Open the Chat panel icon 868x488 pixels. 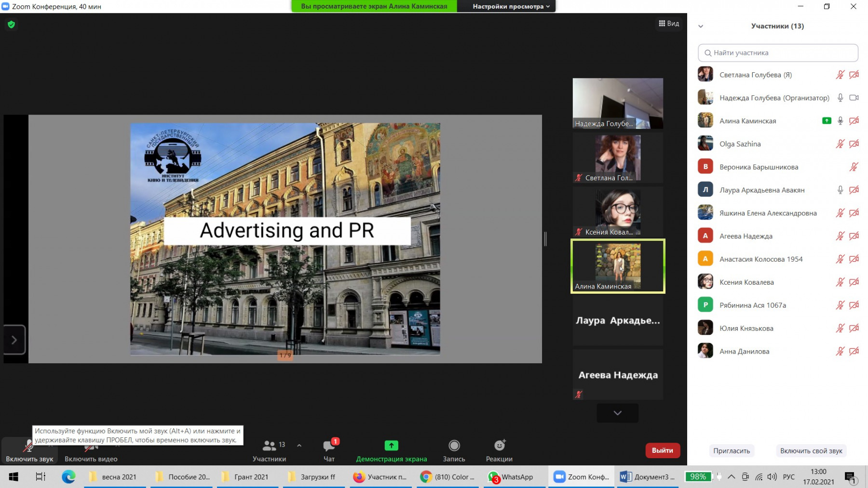[x=329, y=446]
